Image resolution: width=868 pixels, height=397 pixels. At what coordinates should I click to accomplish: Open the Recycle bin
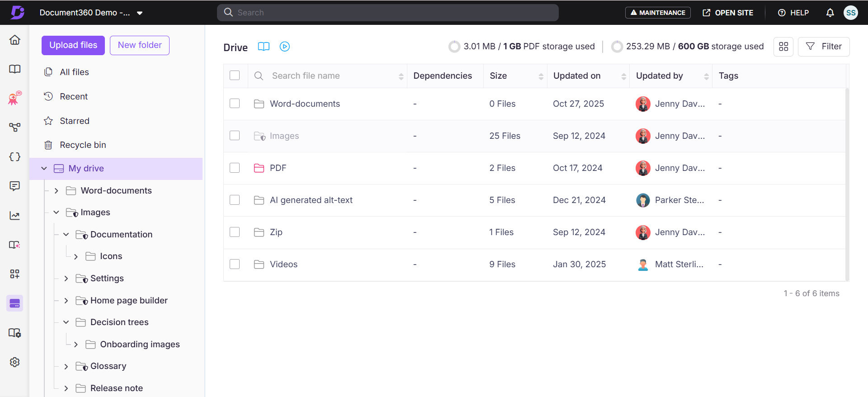(x=75, y=145)
